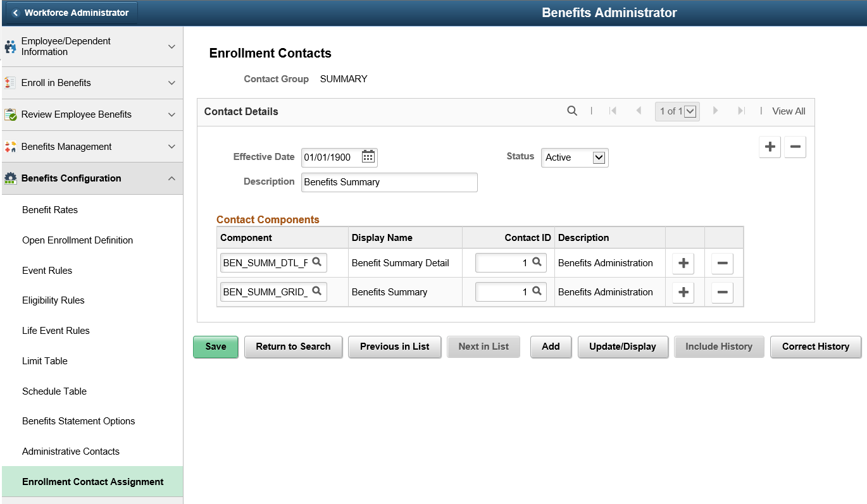
Task: Look up component BEN_SUMM_DTL_F
Action: 317,262
